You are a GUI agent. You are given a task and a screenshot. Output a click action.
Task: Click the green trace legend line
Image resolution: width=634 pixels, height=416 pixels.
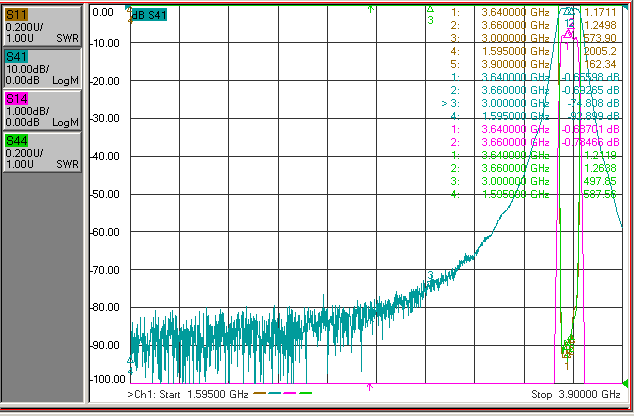(x=306, y=393)
